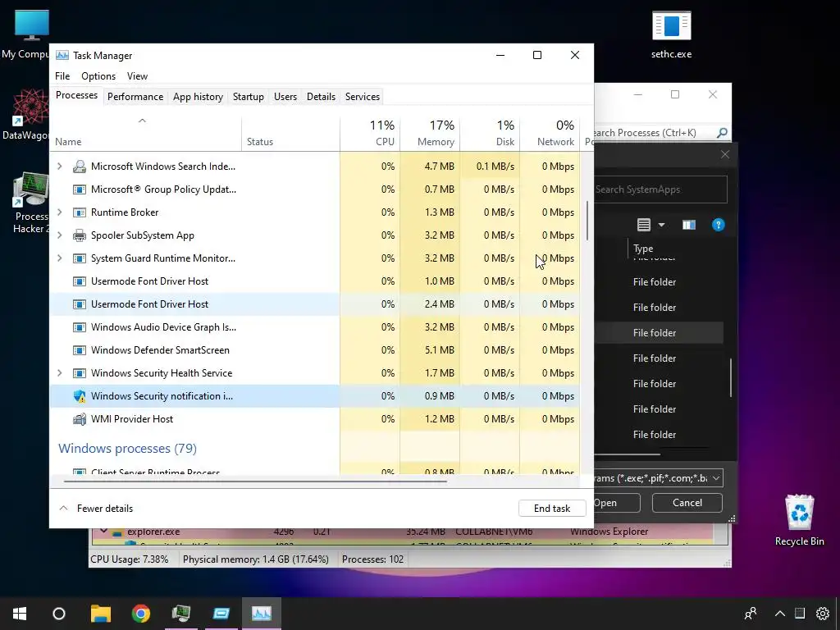This screenshot has width=840, height=630.
Task: Launch Google Chrome from the taskbar
Action: tap(141, 614)
